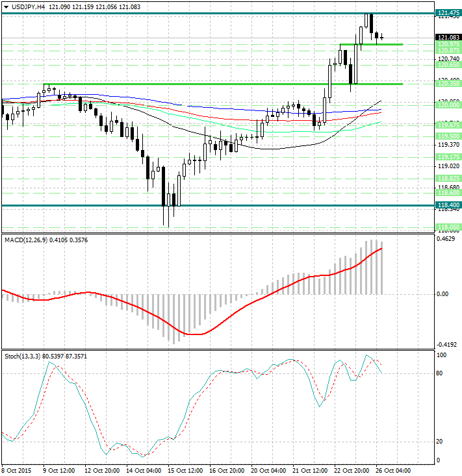This screenshot has height=476, width=462.
Task: Click the 120.350 support level label
Action: (x=448, y=84)
